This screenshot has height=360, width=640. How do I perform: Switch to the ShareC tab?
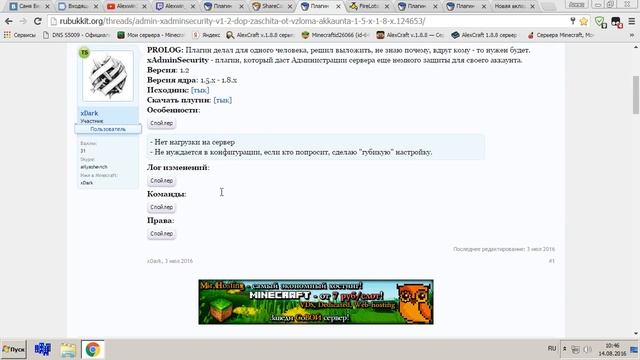pos(271,6)
